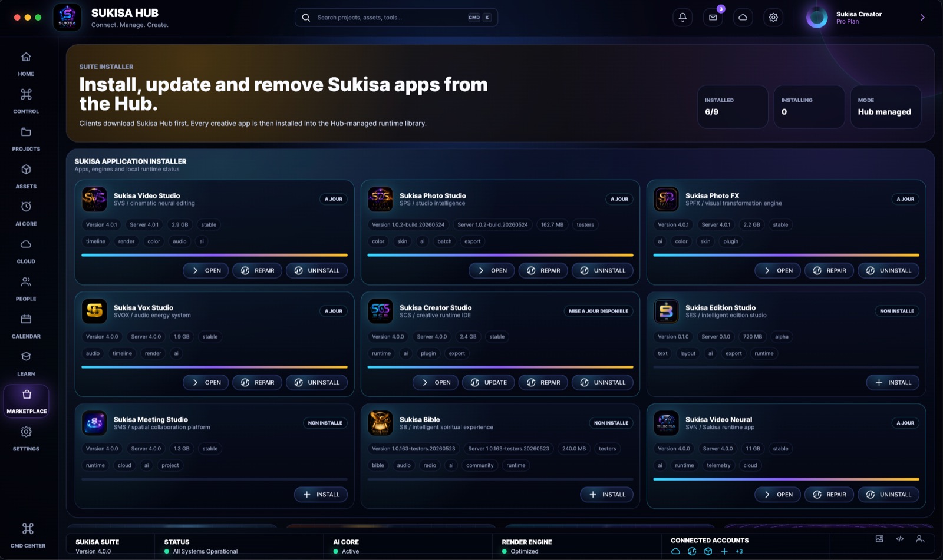Click the search projects, assets, tools field
The width and height of the screenshot is (943, 560).
(396, 18)
